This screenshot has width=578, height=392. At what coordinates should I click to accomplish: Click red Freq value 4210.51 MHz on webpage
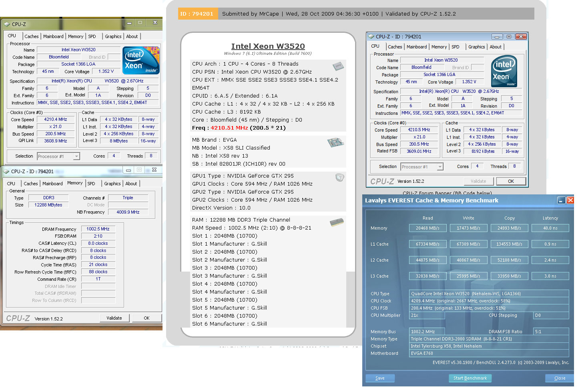229,128
